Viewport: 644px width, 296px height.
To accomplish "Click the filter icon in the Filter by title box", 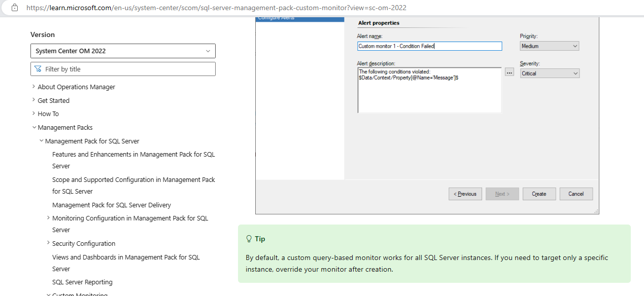I will pyautogui.click(x=38, y=69).
